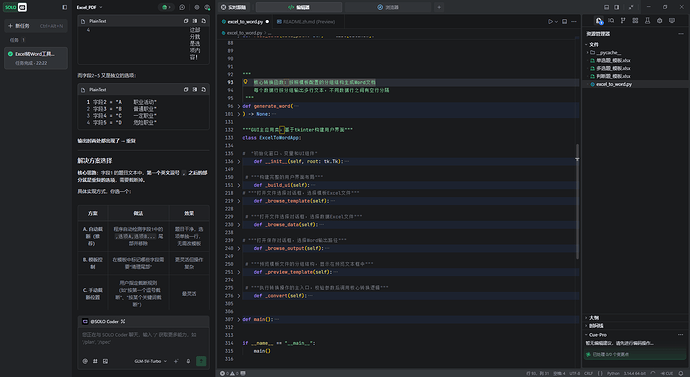Open the run options dropdown arrow
This screenshot has width=690, height=377.
pyautogui.click(x=556, y=22)
